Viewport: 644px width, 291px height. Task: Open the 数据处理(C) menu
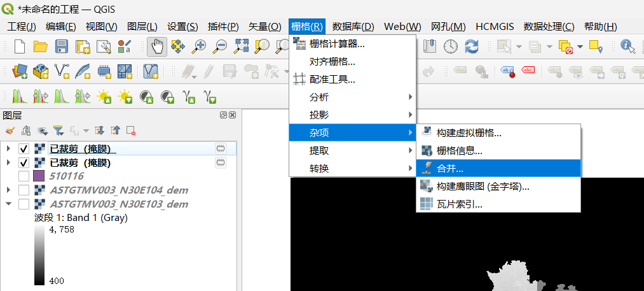549,27
